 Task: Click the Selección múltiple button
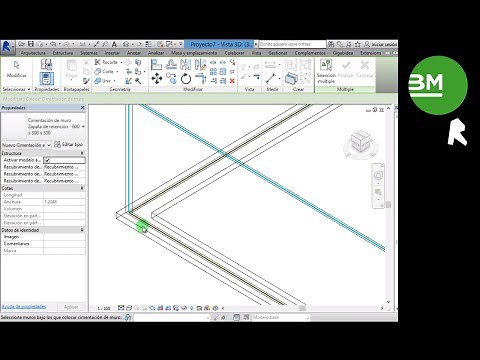click(x=326, y=71)
